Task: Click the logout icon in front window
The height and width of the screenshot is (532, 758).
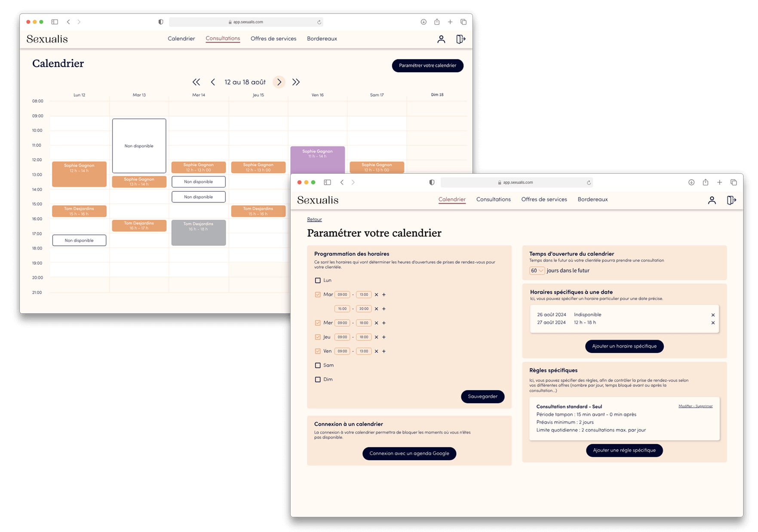Action: pyautogui.click(x=731, y=200)
